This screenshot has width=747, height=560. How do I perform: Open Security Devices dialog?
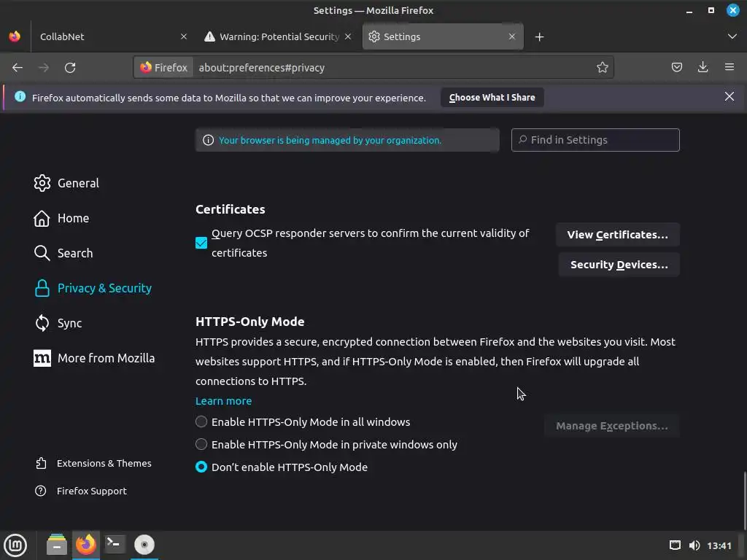point(619,265)
